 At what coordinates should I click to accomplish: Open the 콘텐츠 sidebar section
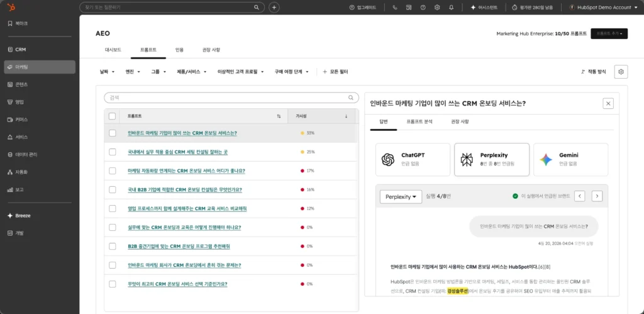pos(40,84)
